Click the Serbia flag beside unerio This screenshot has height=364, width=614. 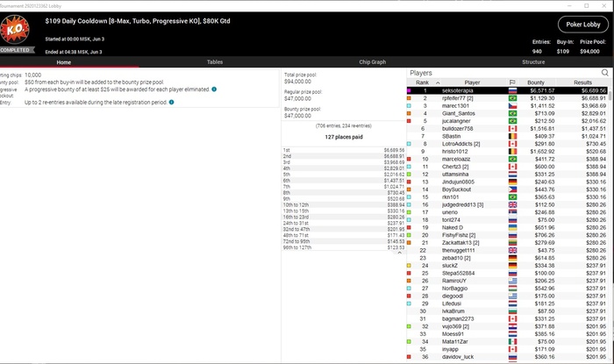[512, 212]
